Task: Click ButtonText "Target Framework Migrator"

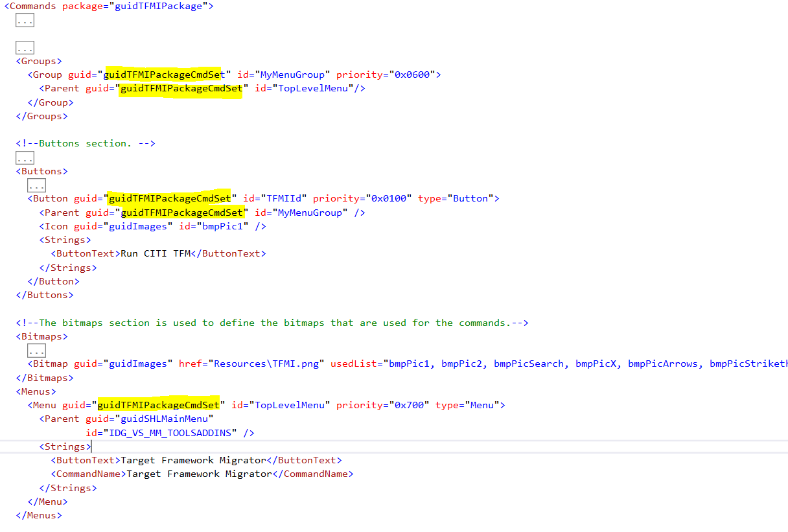Action: pyautogui.click(x=194, y=460)
